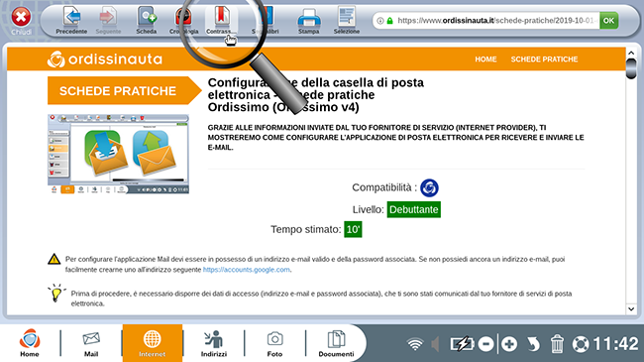This screenshot has height=362, width=644.
Task: Open the Mail application
Action: click(91, 343)
